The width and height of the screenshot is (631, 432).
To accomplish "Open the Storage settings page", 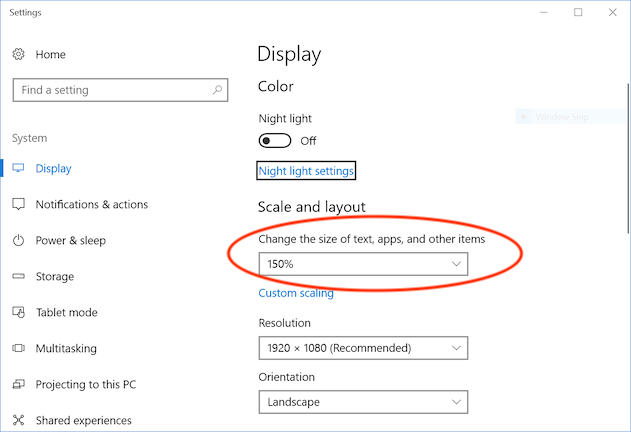I will [x=54, y=277].
